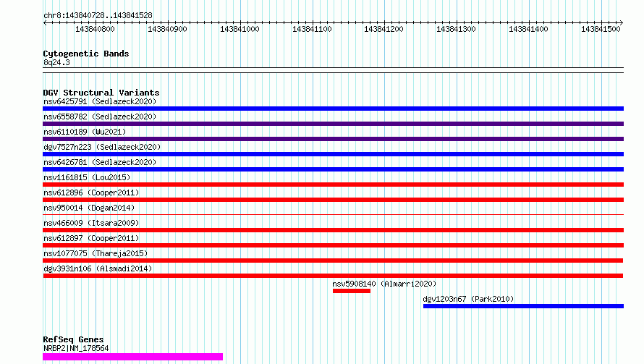644x364 pixels.
Task: Click ruler position 143841500
Action: 601,29
